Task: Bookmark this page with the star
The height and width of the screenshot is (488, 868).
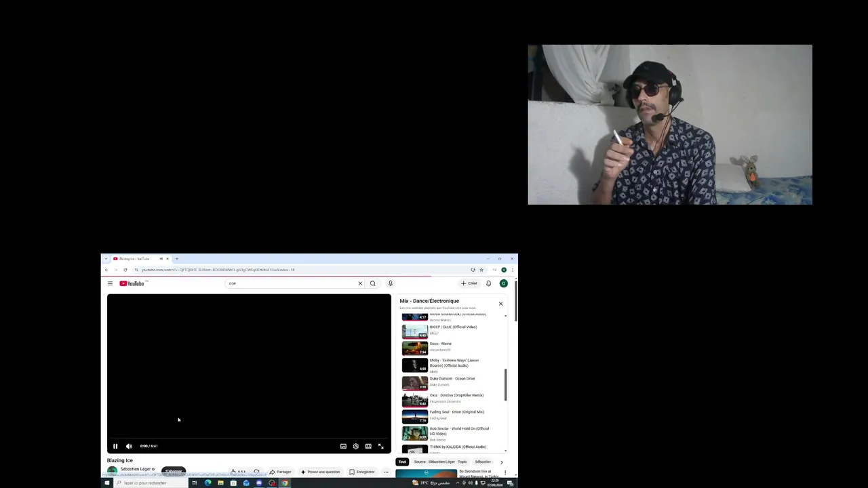Action: click(481, 270)
